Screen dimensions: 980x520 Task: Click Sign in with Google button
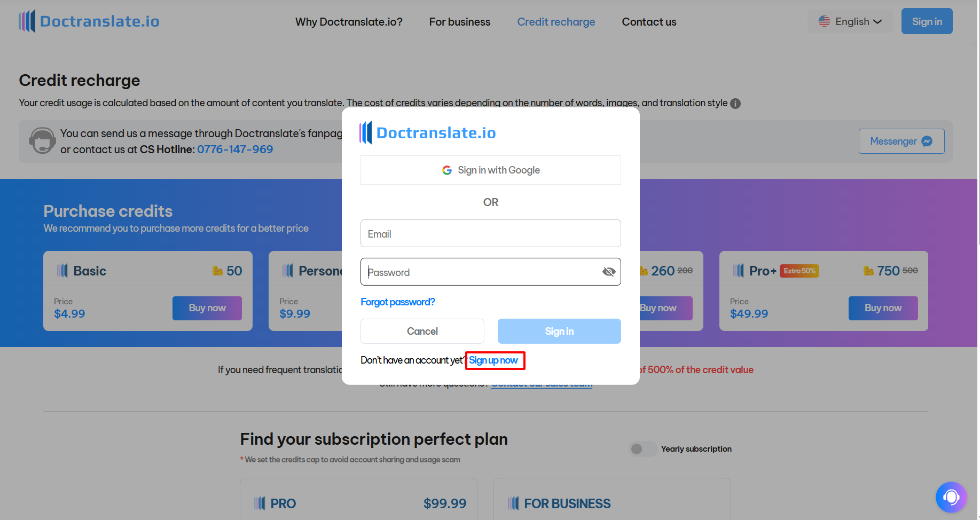pos(490,170)
